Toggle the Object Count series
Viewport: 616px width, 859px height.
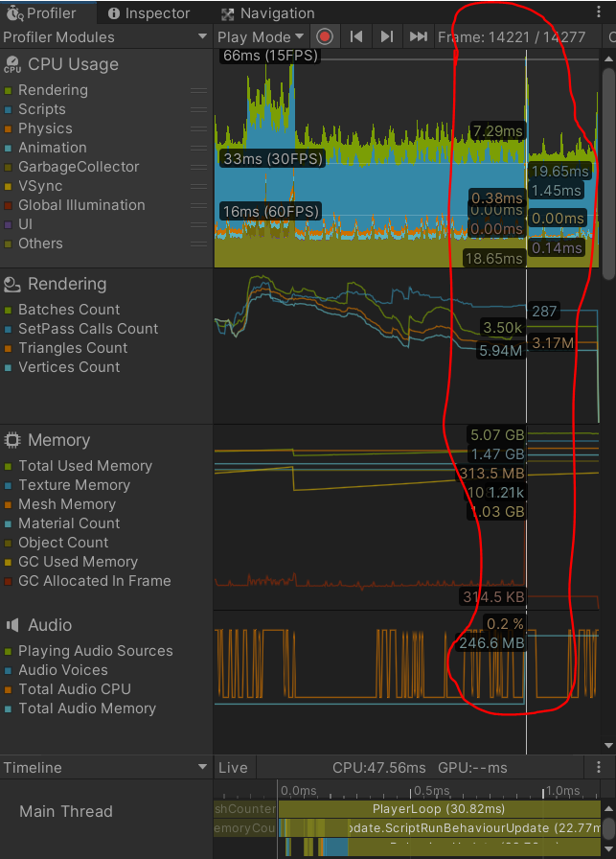[8, 543]
